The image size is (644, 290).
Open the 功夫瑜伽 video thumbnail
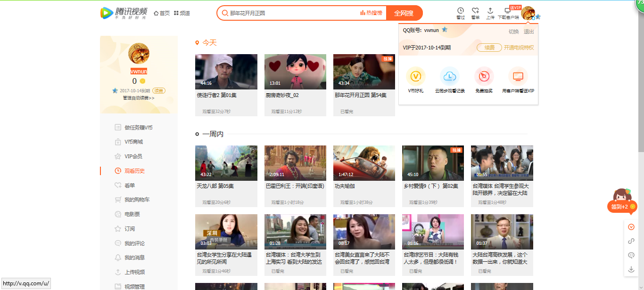pyautogui.click(x=364, y=163)
